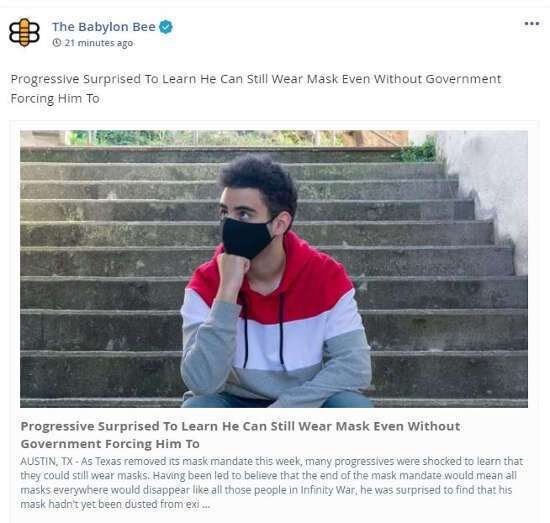
Task: Click the "AUSTIN, TX" dateline in the excerpt
Action: [x=46, y=461]
